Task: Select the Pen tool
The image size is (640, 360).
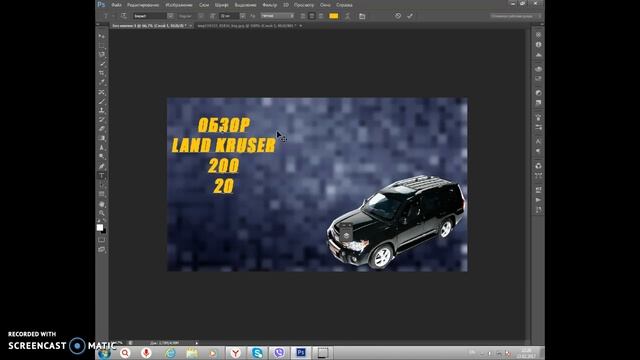Action: point(102,167)
